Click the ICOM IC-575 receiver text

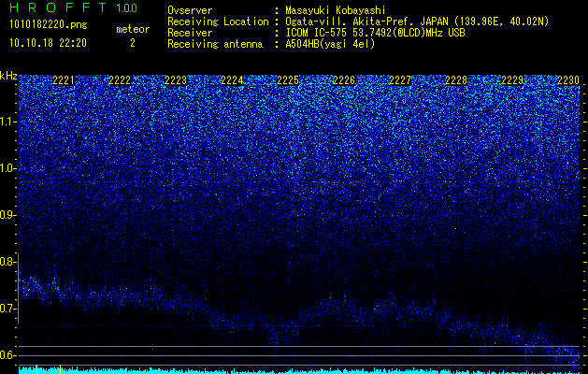pyautogui.click(x=375, y=33)
